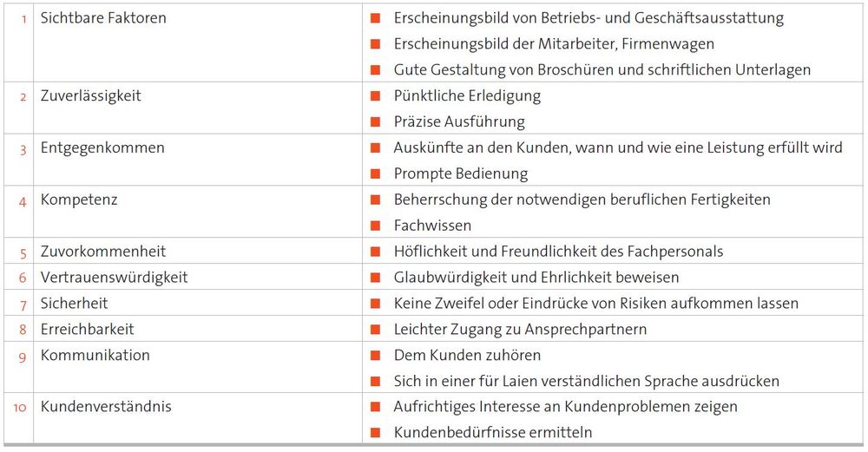Click the 'Kommunikation' heading
Screen dimensions: 868x452
click(95, 355)
